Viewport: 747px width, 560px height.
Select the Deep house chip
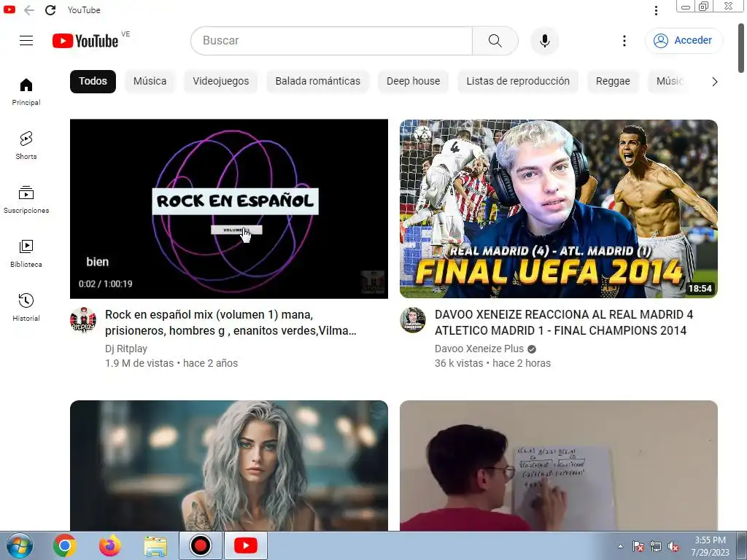click(413, 82)
